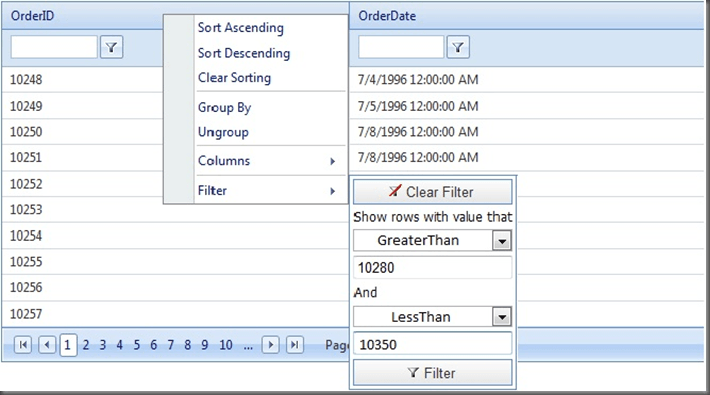Click the OrderDate column filter funnel icon
The height and width of the screenshot is (395, 710).
(x=458, y=47)
